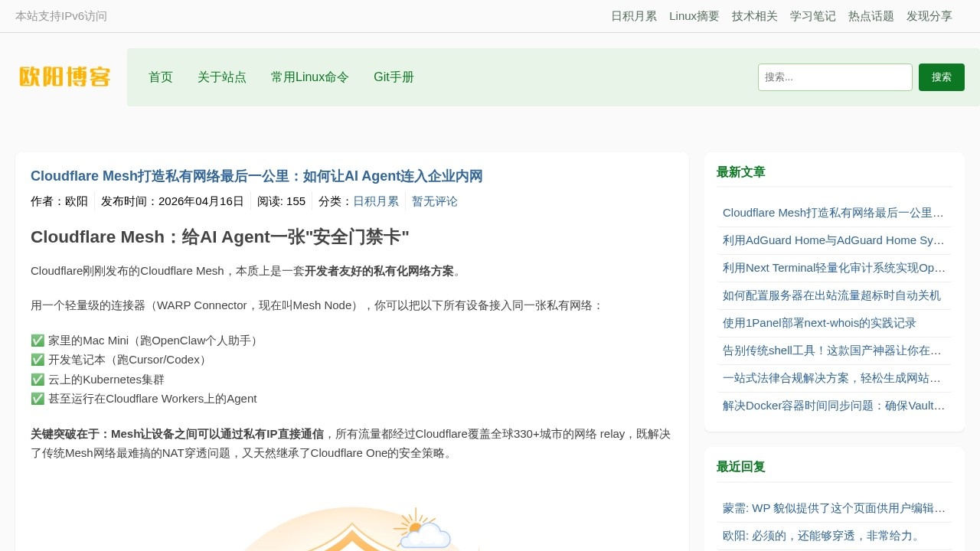The width and height of the screenshot is (980, 551).
Task: Open the 热点话题 section
Action: [871, 15]
